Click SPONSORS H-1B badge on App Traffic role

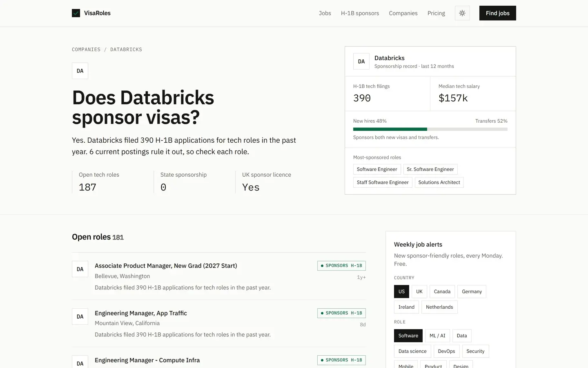(x=341, y=313)
